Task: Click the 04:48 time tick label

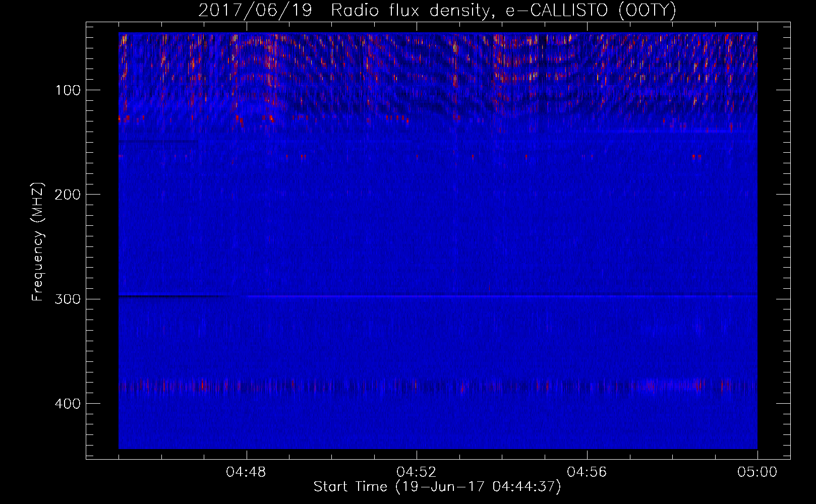Action: pyautogui.click(x=246, y=472)
